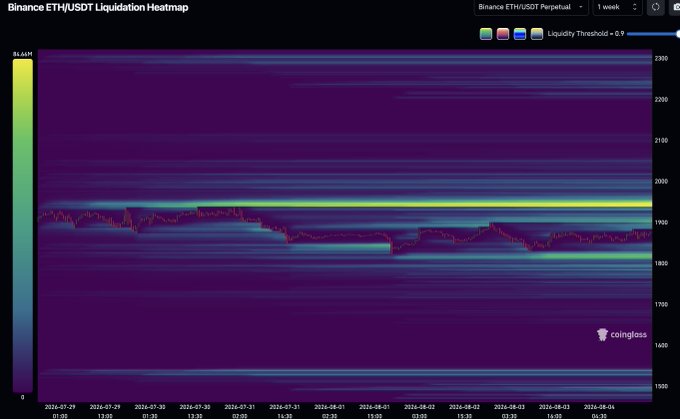This screenshot has width=680, height=419.
Task: Click the camera screenshot icon
Action: coord(676,7)
